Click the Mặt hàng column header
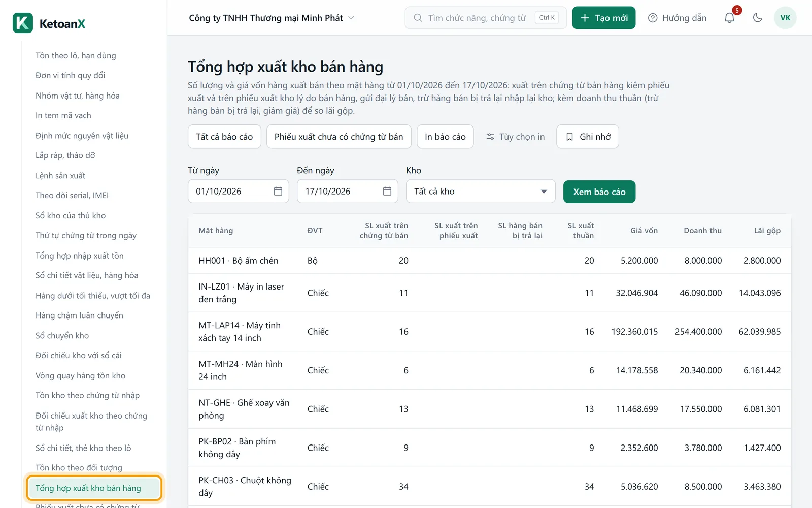This screenshot has height=508, width=812. [x=216, y=231]
